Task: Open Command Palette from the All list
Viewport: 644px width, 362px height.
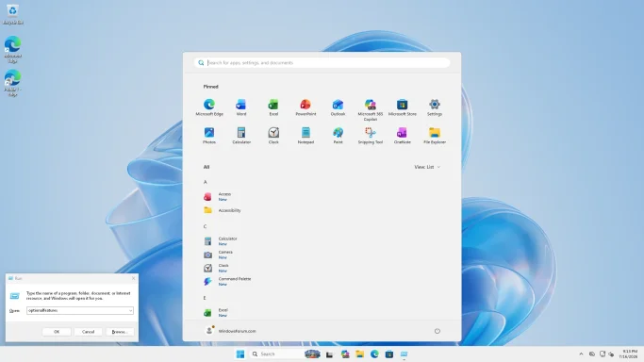Action: [227, 281]
